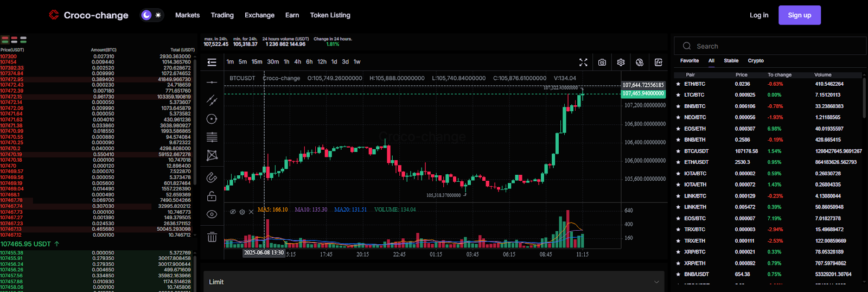Click the search magnifier icon
The image size is (868, 292).
point(687,46)
